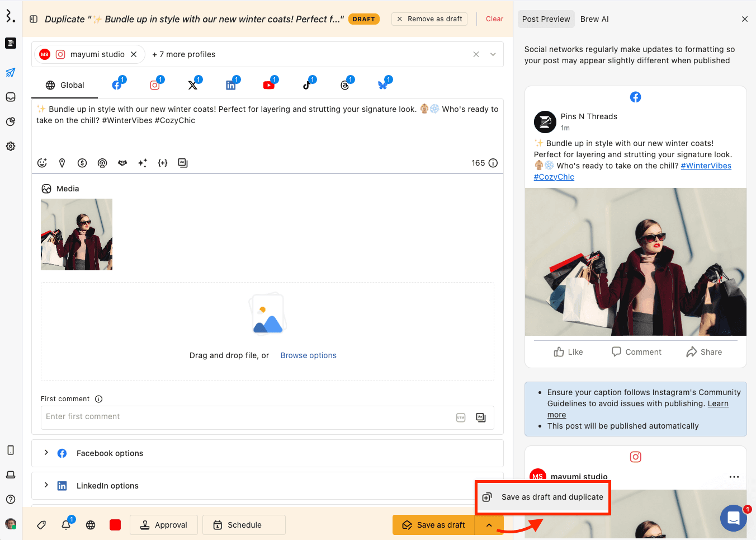Toggle the Save as draft options arrow

pyautogui.click(x=489, y=525)
